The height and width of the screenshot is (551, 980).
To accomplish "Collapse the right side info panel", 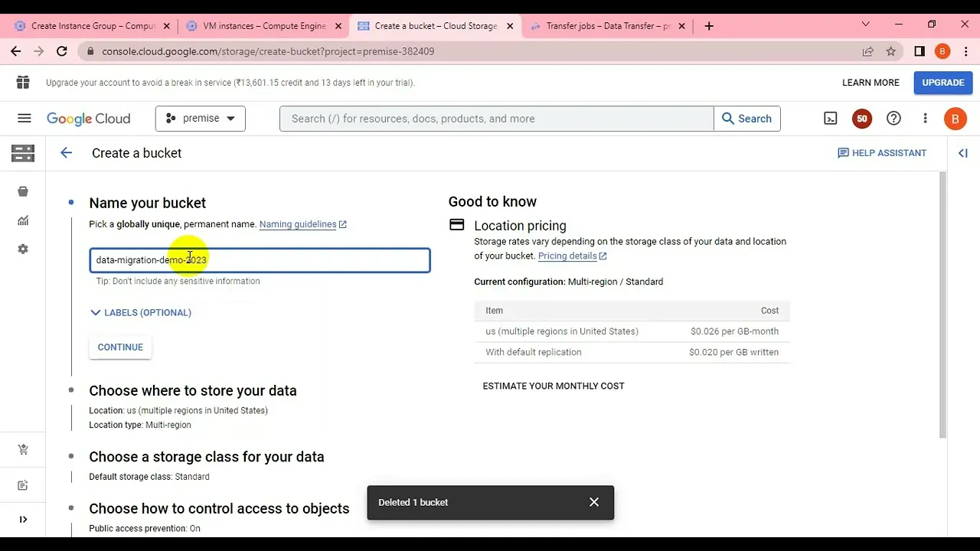I will (963, 153).
